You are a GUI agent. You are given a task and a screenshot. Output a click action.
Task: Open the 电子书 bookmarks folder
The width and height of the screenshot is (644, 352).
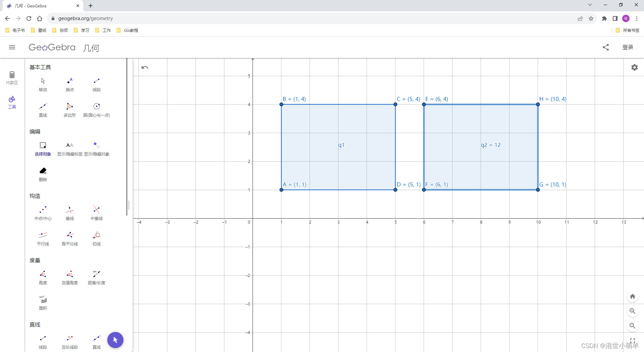tap(15, 30)
